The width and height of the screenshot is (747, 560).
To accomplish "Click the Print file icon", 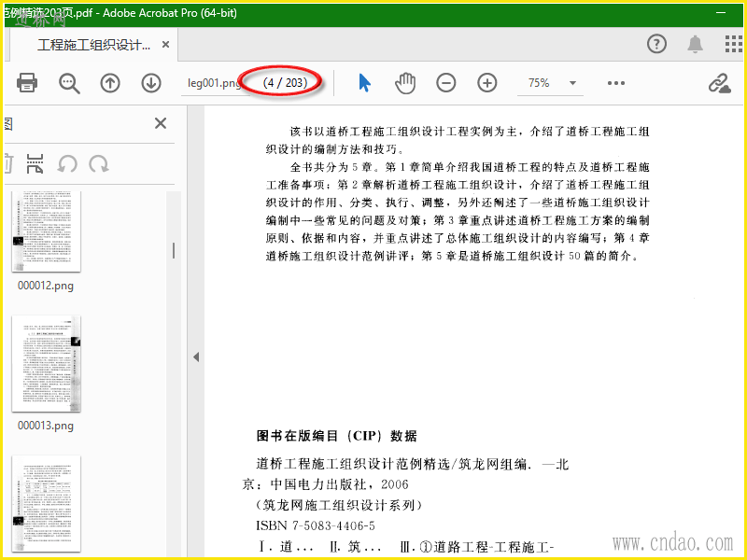I will 27,83.
